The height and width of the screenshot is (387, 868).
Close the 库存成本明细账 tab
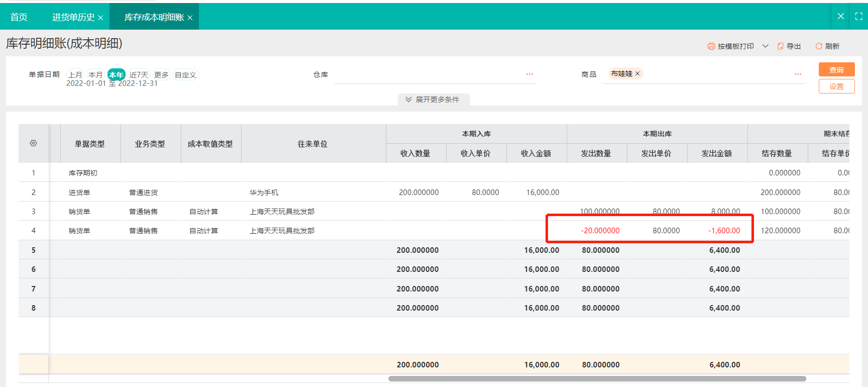(x=190, y=18)
